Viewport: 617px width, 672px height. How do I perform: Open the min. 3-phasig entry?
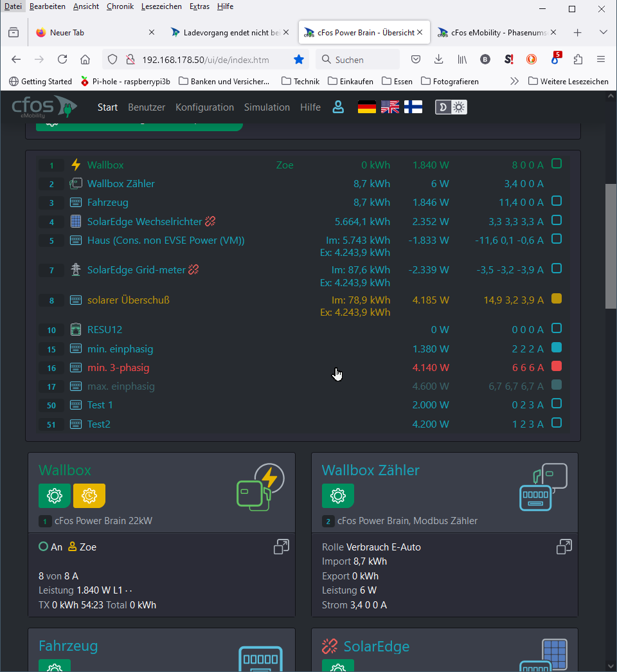pos(118,368)
